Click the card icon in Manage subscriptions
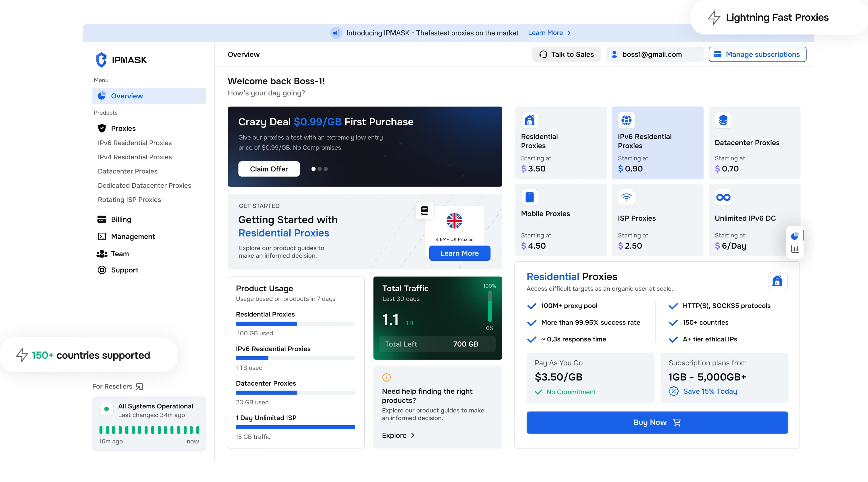Screen dimensions: 868x482 (718, 54)
